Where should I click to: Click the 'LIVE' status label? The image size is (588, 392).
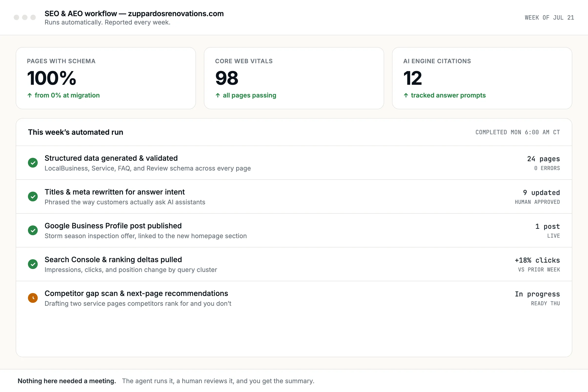click(553, 236)
